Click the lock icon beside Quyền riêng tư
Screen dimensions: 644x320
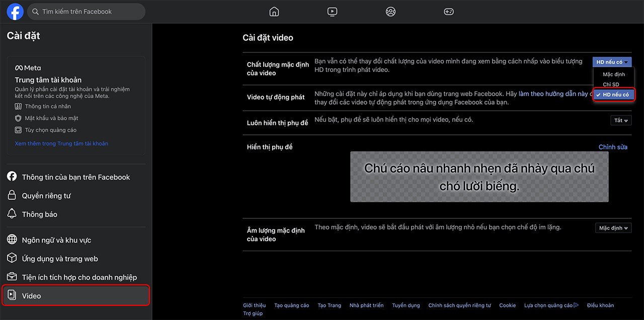click(x=12, y=195)
